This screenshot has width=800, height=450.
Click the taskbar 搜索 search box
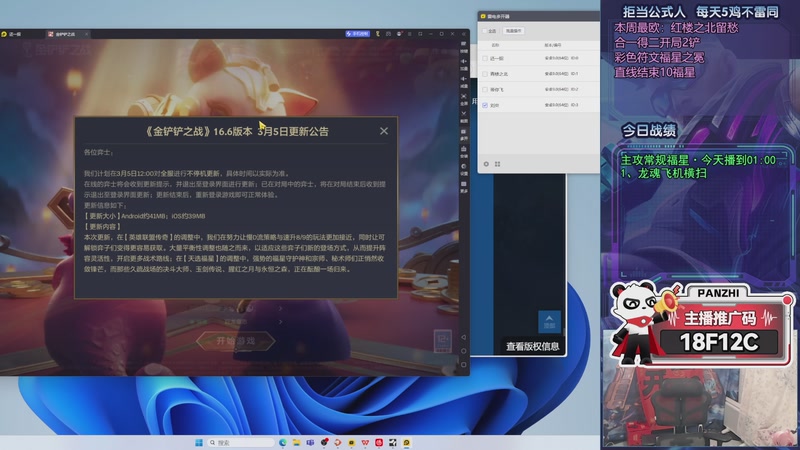coord(241,442)
